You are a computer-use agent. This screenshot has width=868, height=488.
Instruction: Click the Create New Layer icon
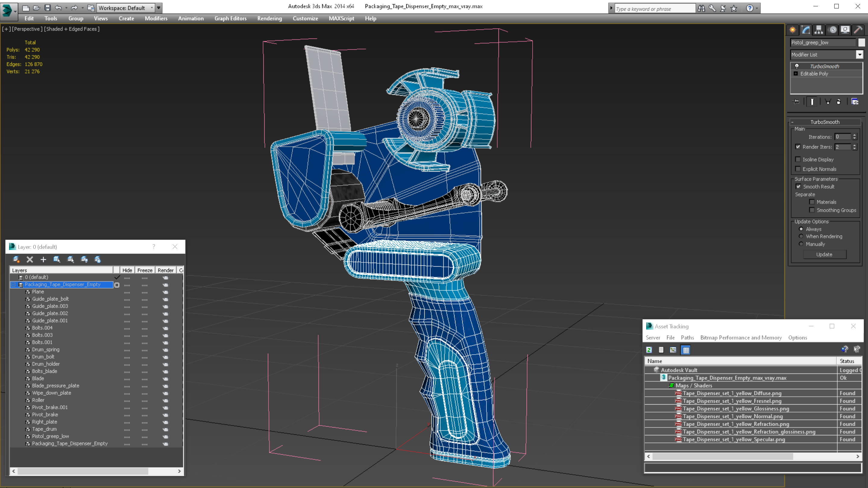(x=16, y=259)
